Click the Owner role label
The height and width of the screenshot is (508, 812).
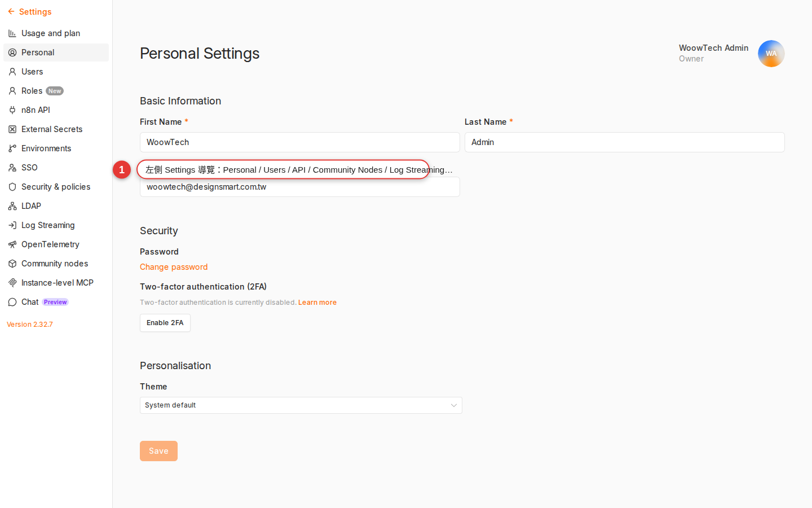pyautogui.click(x=691, y=59)
